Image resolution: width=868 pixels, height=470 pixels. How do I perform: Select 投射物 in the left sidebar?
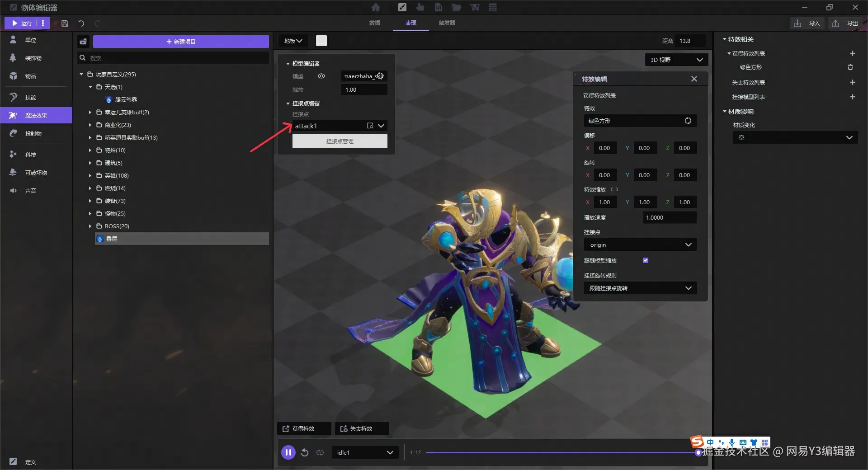click(36, 133)
